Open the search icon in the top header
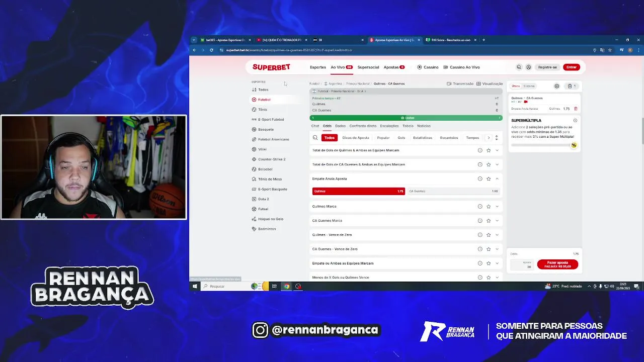Image resolution: width=644 pixels, height=362 pixels. (x=519, y=67)
